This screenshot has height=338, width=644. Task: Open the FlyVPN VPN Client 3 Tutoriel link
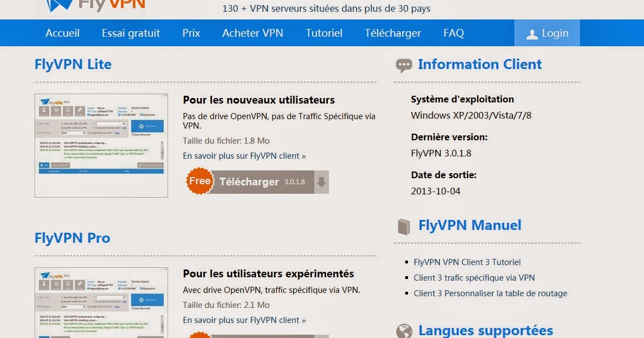[467, 262]
